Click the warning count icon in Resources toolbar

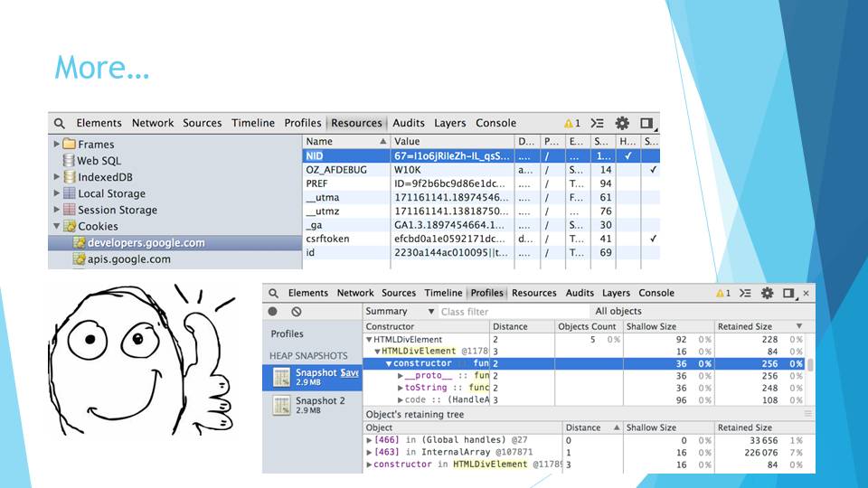(x=571, y=124)
